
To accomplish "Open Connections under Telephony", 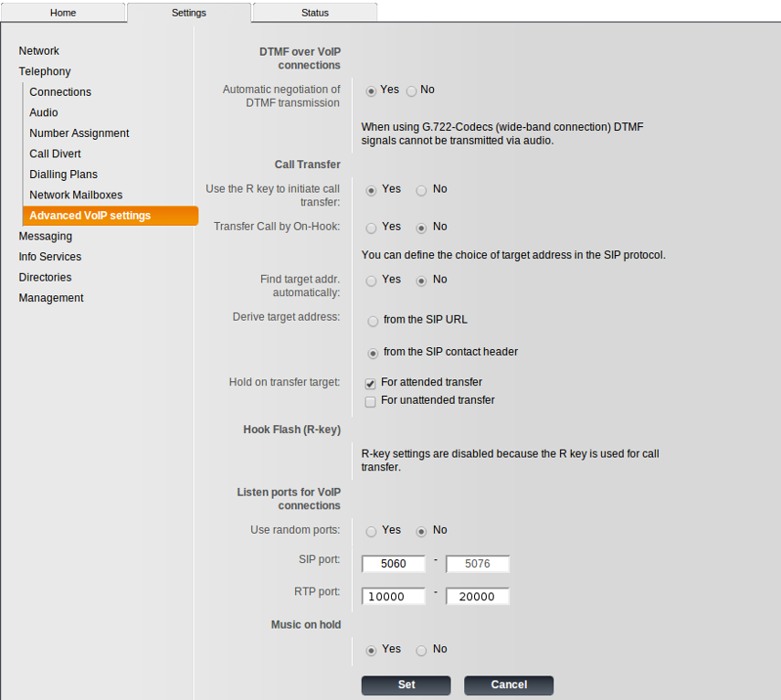I will click(x=60, y=92).
